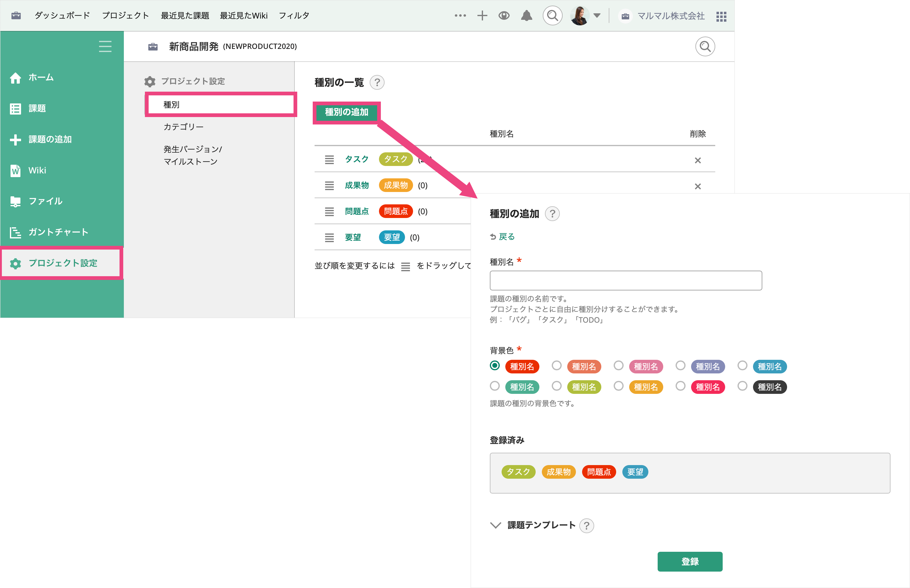Image resolution: width=910 pixels, height=588 pixels.
Task: Open help icon beside 課題テンプレート
Action: 586,526
